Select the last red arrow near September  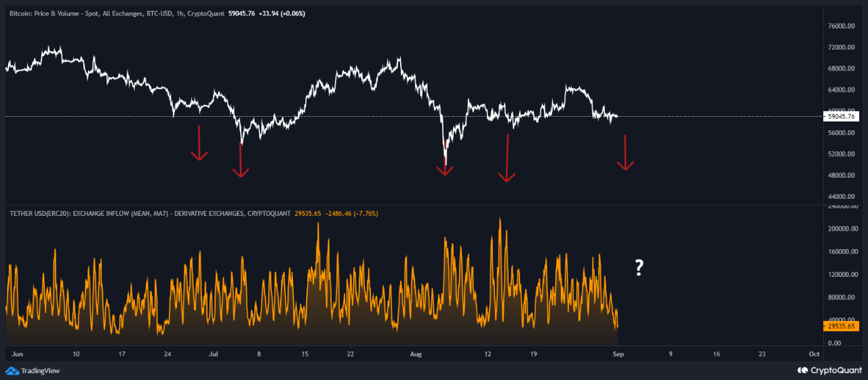click(625, 152)
